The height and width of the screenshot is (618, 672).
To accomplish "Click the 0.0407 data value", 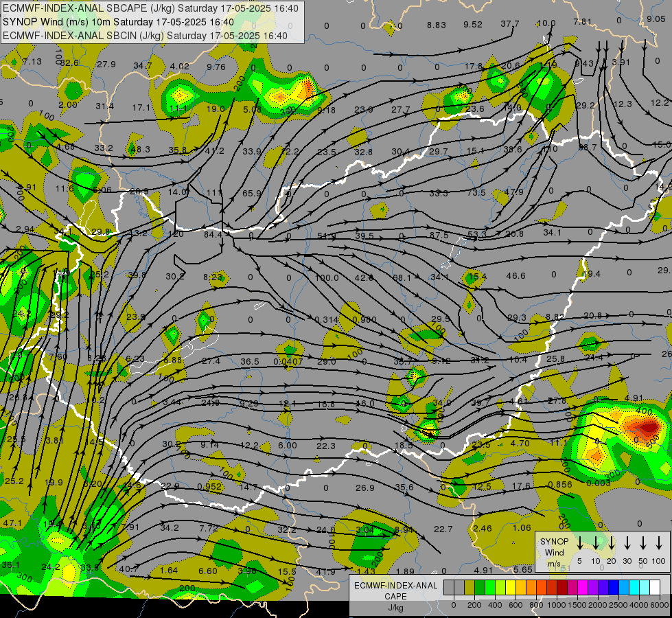I will pyautogui.click(x=288, y=362).
